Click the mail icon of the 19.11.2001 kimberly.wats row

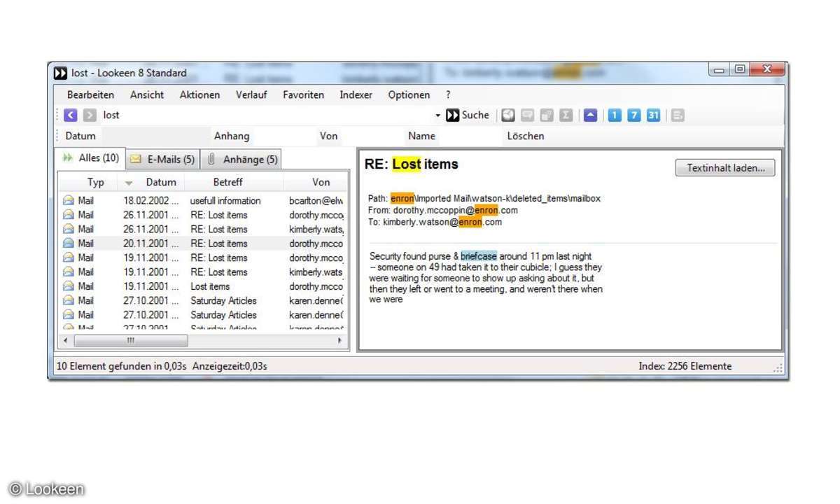[69, 272]
